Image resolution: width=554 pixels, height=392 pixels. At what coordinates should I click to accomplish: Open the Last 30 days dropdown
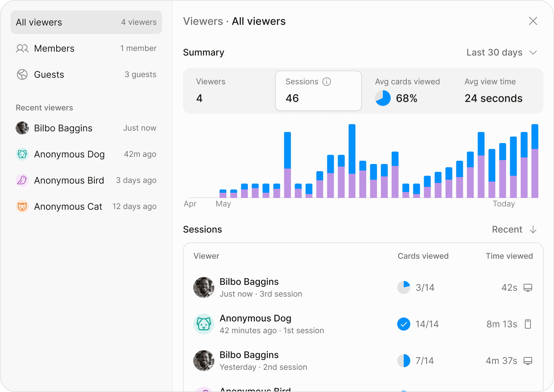tap(502, 53)
